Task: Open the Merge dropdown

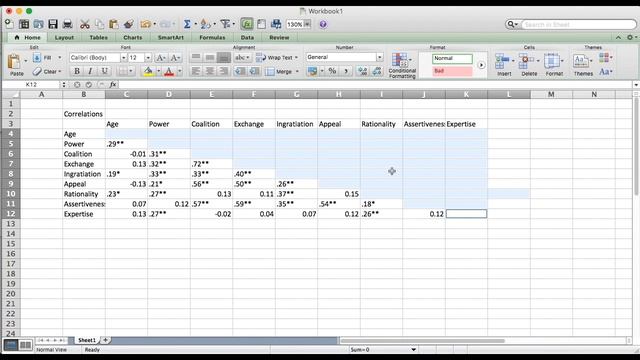Action: point(297,71)
